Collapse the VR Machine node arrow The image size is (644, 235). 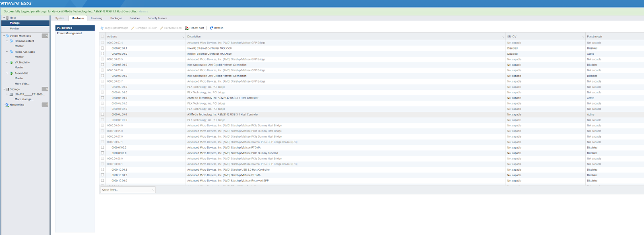pyautogui.click(x=7, y=62)
